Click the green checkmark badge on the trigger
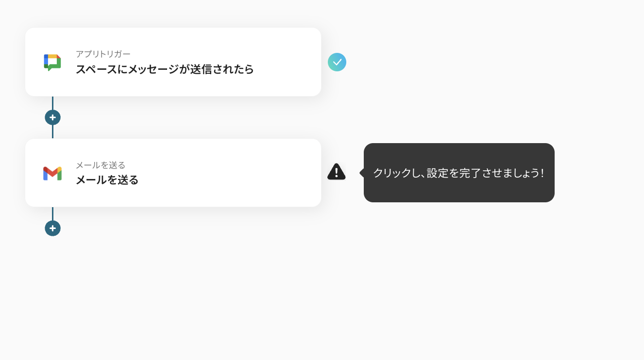 [337, 62]
